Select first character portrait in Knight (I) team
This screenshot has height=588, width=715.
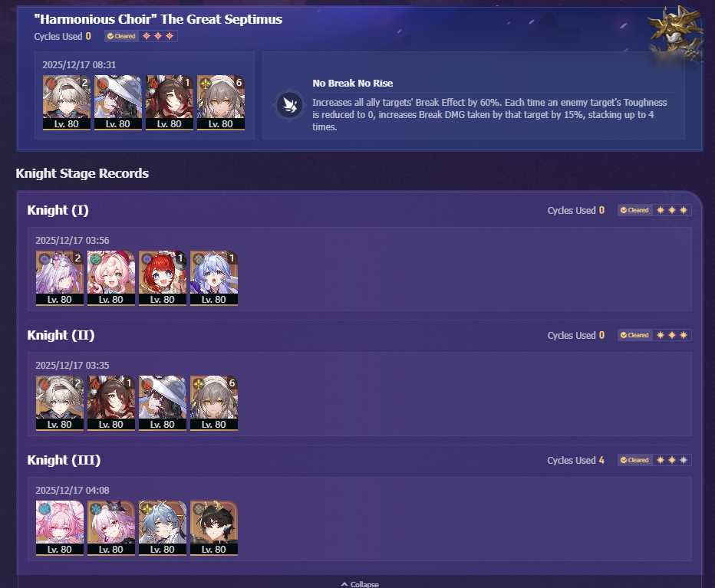coord(60,278)
